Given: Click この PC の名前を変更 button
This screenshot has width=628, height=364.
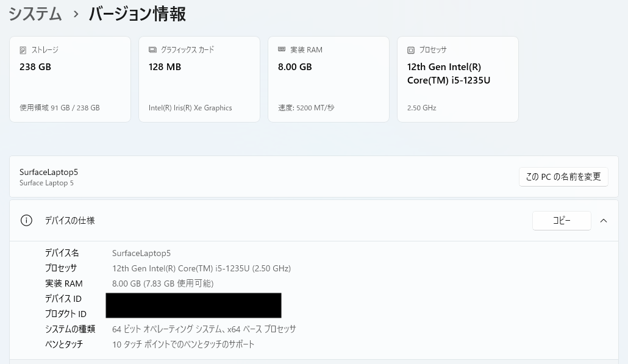Looking at the screenshot, I should 563,177.
